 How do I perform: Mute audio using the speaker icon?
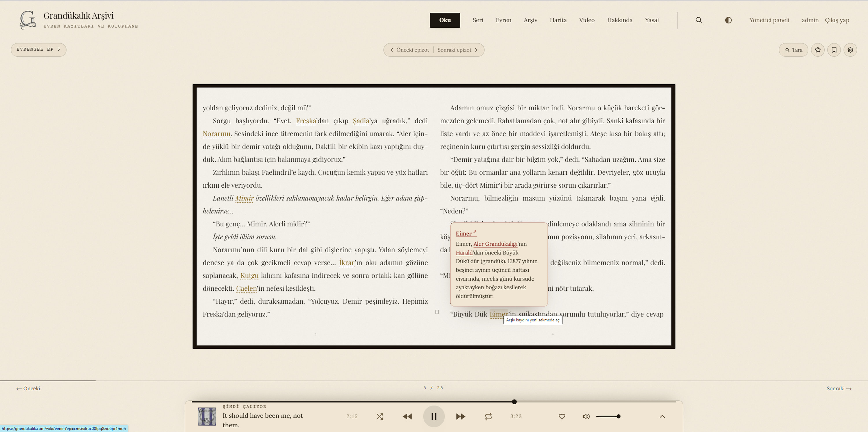coord(586,416)
